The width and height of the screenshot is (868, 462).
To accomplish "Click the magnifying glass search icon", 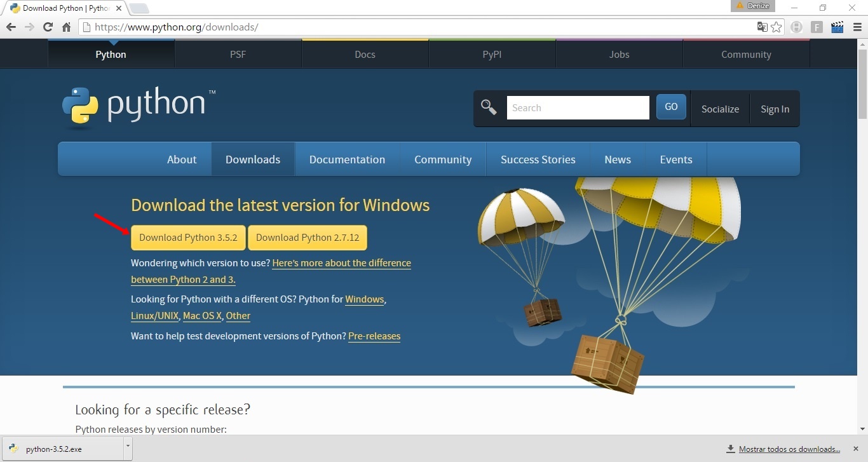I will 489,107.
